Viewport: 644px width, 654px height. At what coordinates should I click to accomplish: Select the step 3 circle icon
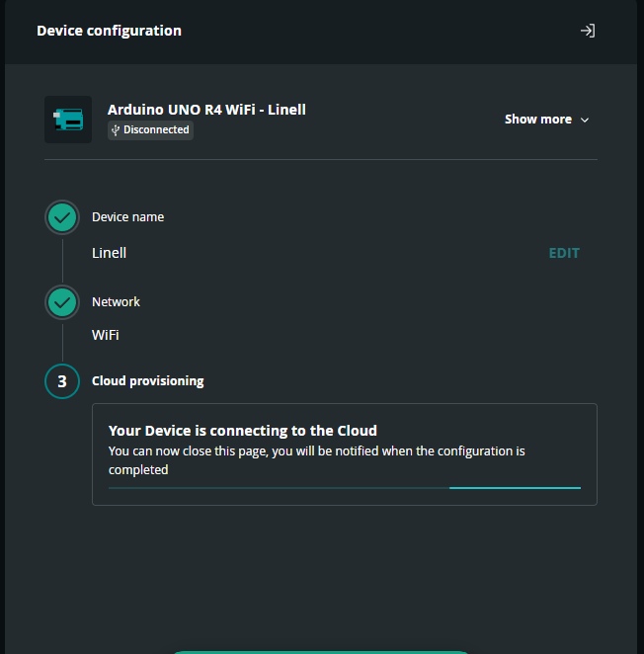tap(62, 381)
